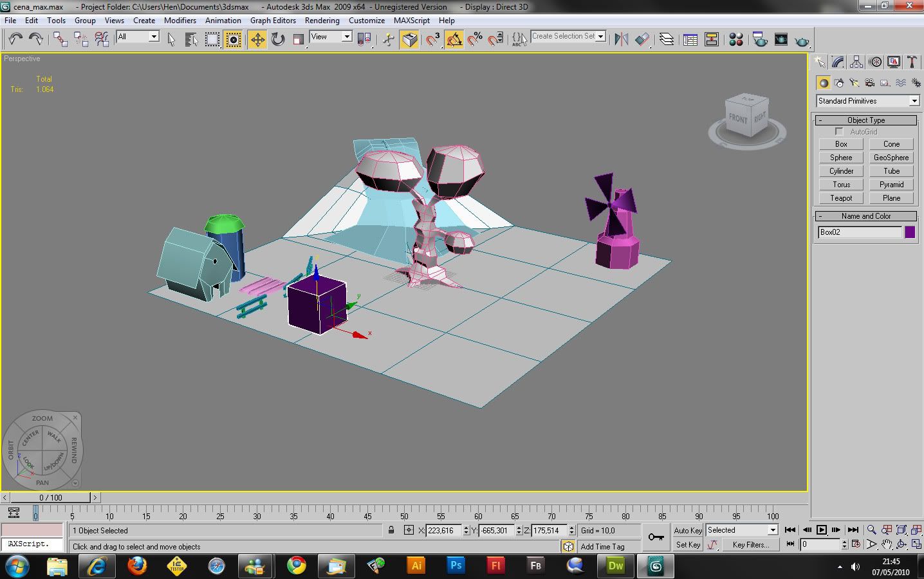Screen dimensions: 924x579
Task: Click the Teapot primitive button
Action: point(841,198)
